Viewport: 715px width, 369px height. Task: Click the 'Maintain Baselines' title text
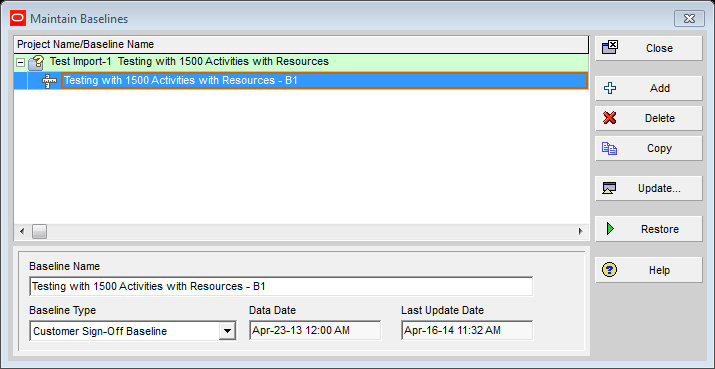point(79,19)
